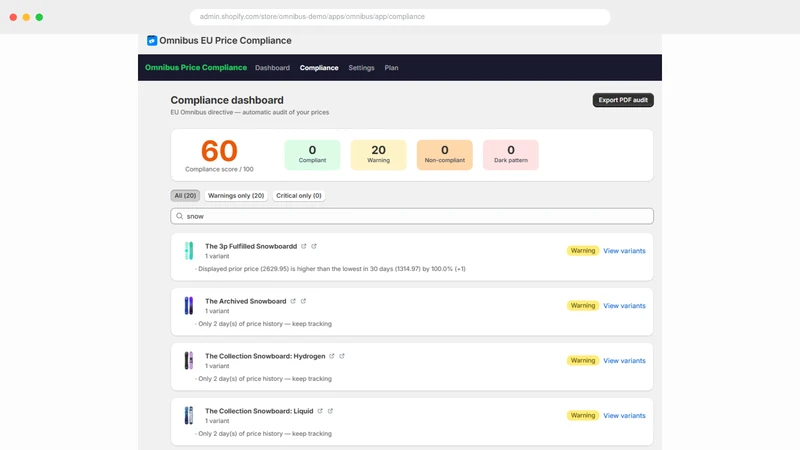Open first external-link icon after The Archived Snowboard

293,301
